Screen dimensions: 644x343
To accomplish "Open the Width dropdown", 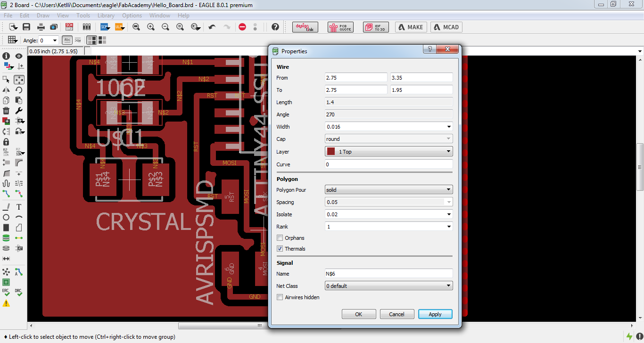I will [449, 127].
